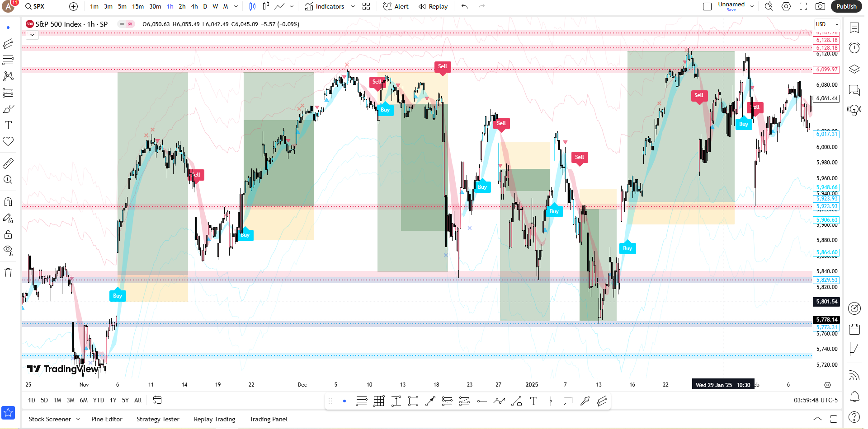Toggle fullscreen mode
The width and height of the screenshot is (868, 429).
coord(803,6)
